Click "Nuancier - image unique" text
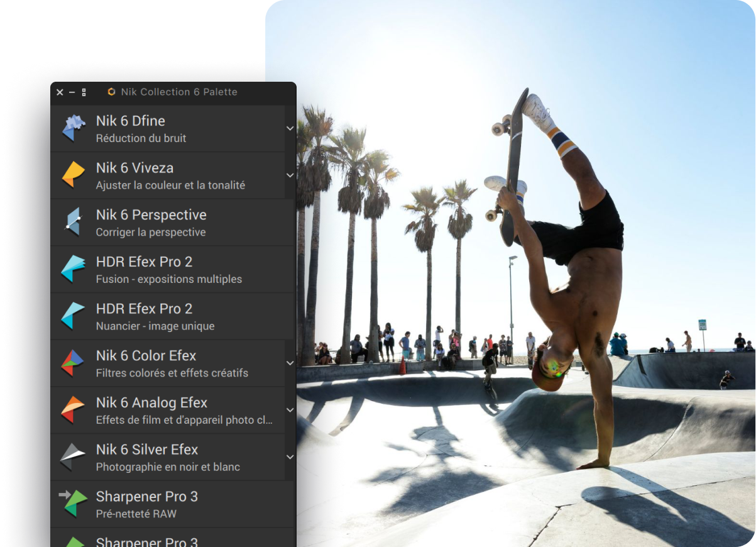 [155, 326]
